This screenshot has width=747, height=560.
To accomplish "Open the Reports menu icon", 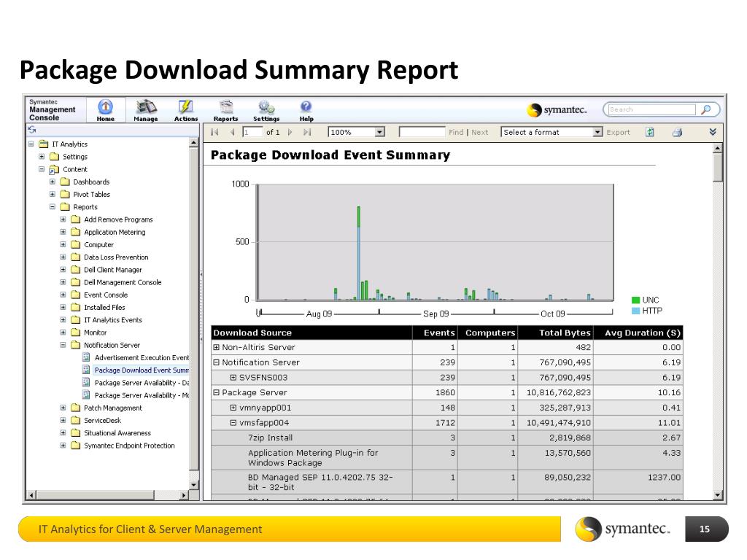I will [226, 106].
